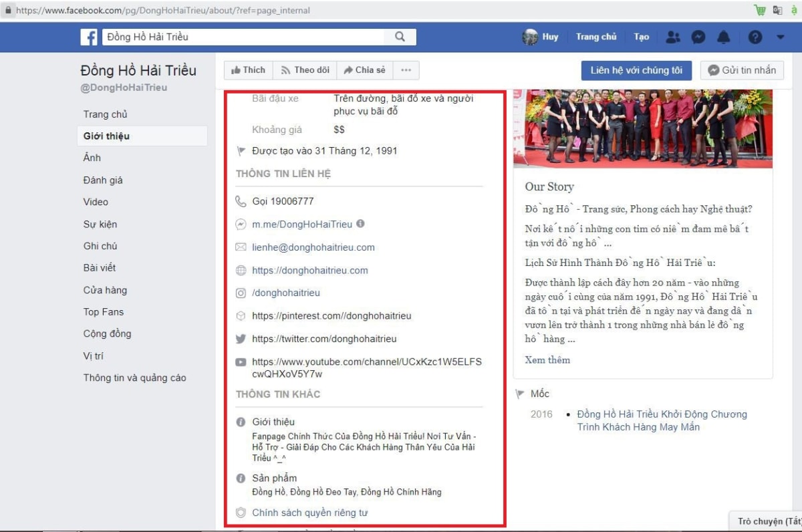
Task: Click the shield icon beside Chính sách quyền riêng tư
Action: pos(241,513)
